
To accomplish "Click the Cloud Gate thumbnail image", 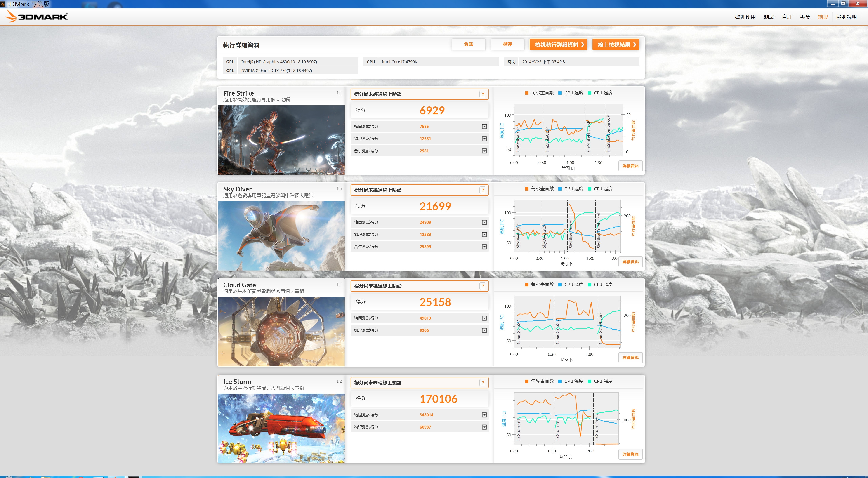I will 281,332.
